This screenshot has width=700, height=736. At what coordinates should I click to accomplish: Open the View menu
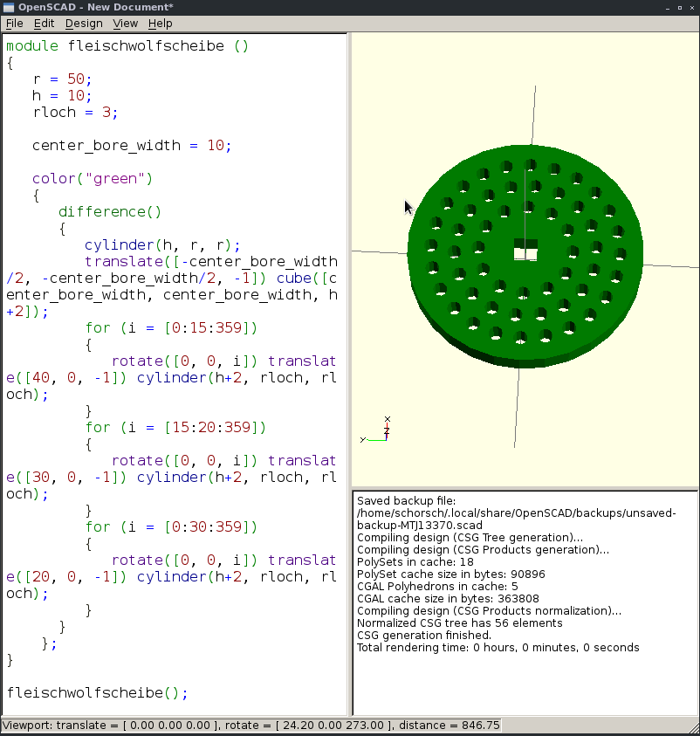coord(125,24)
